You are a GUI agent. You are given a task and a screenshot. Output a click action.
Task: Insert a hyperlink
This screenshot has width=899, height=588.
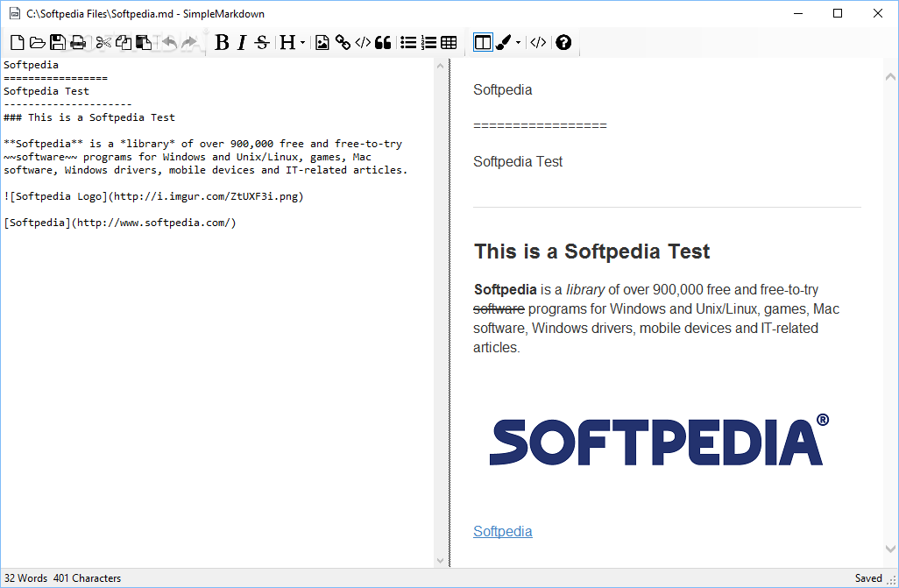click(343, 42)
